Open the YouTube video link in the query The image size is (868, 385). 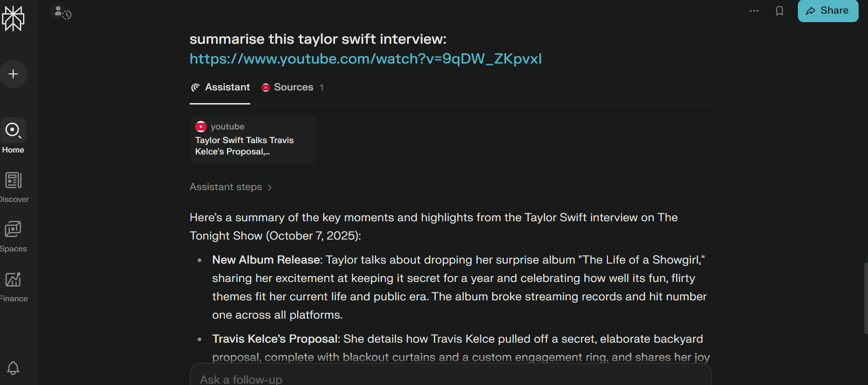(x=366, y=59)
